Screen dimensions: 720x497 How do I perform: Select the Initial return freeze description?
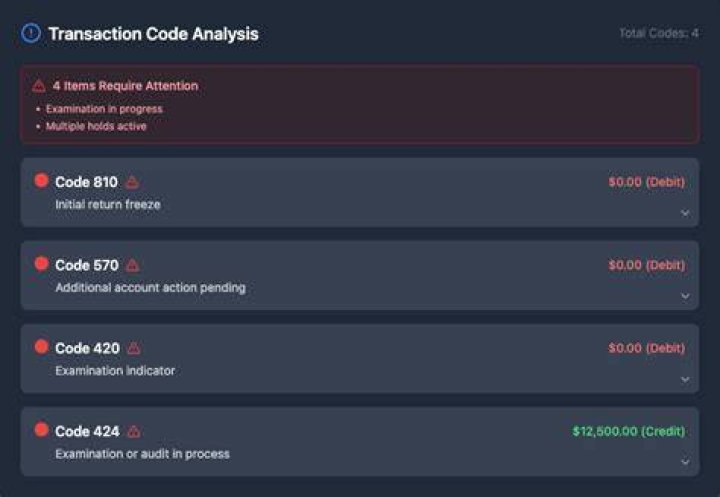tap(108, 204)
